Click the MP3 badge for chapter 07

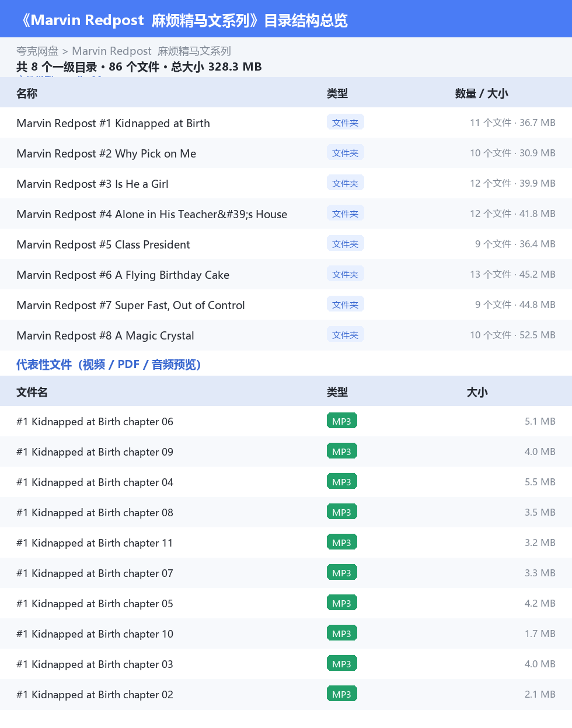click(x=342, y=573)
